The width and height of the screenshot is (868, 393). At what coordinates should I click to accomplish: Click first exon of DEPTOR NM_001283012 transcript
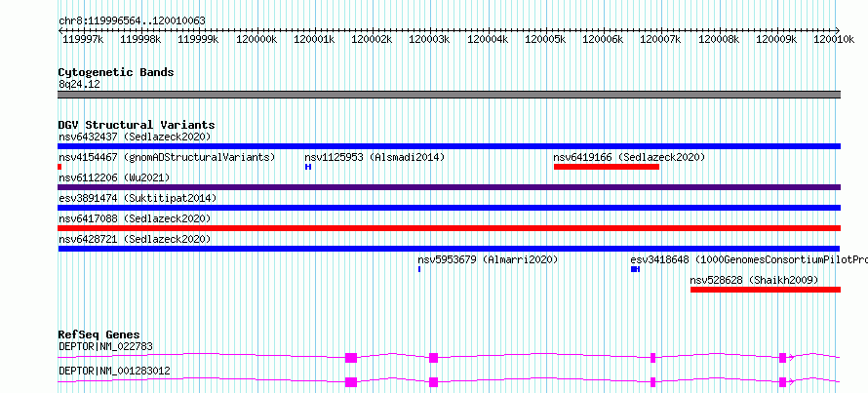pos(351,382)
